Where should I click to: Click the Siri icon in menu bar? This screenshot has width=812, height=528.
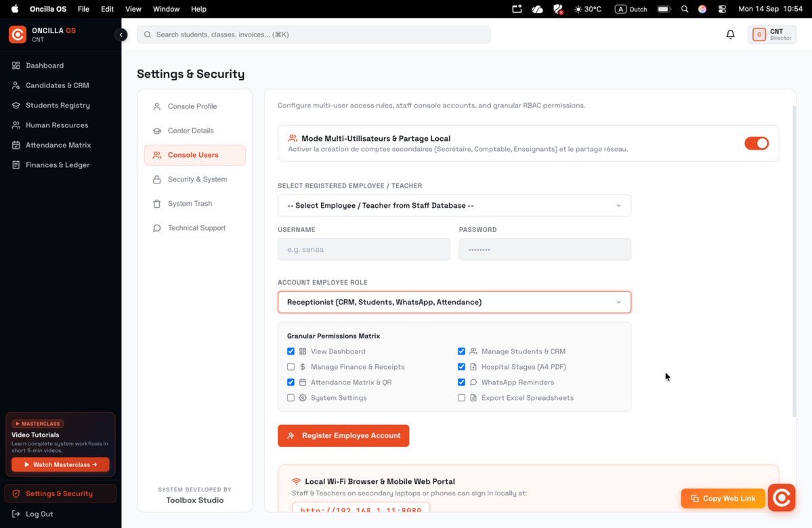(702, 9)
